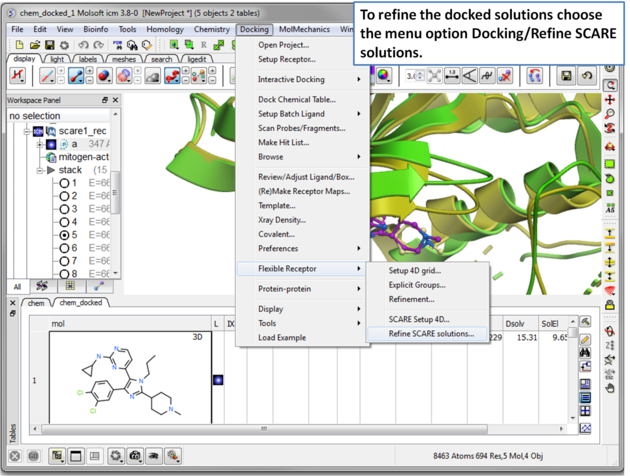Click the workspace panel vertical scrollbar

click(x=115, y=190)
